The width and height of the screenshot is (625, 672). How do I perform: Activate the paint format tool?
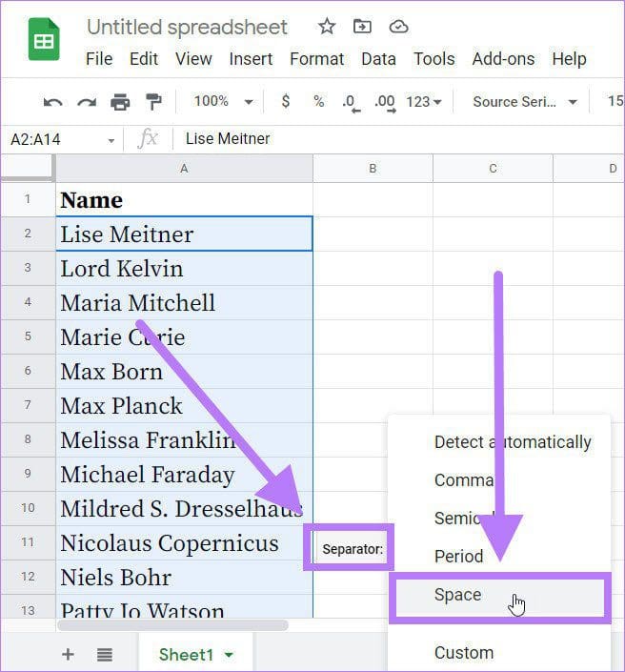153,102
